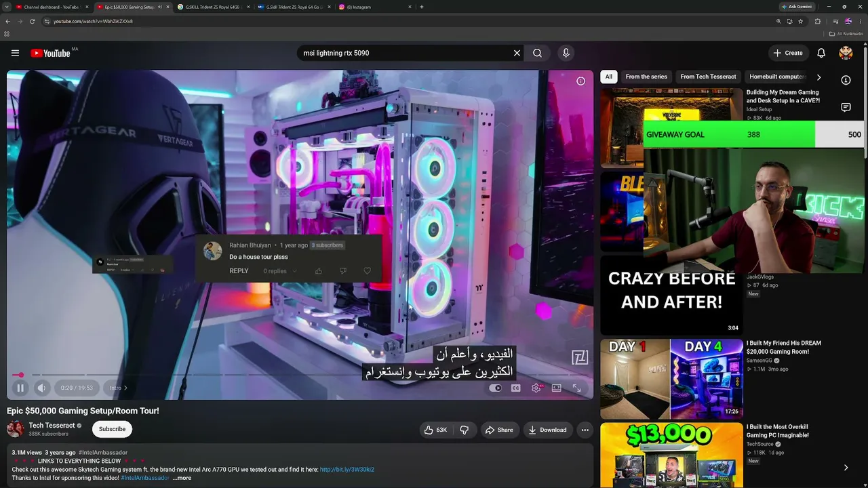Screen dimensions: 868x488
Task: Open Building My Dream Gaming Desk video title
Action: [783, 96]
